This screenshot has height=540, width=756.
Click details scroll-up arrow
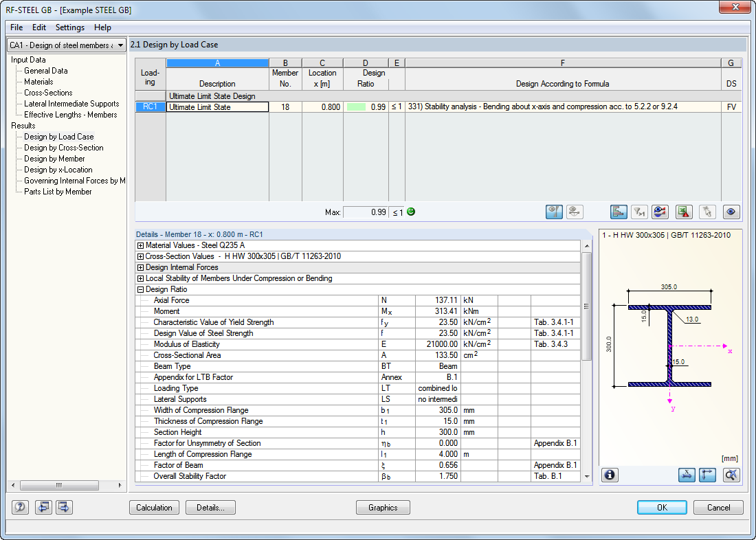587,246
